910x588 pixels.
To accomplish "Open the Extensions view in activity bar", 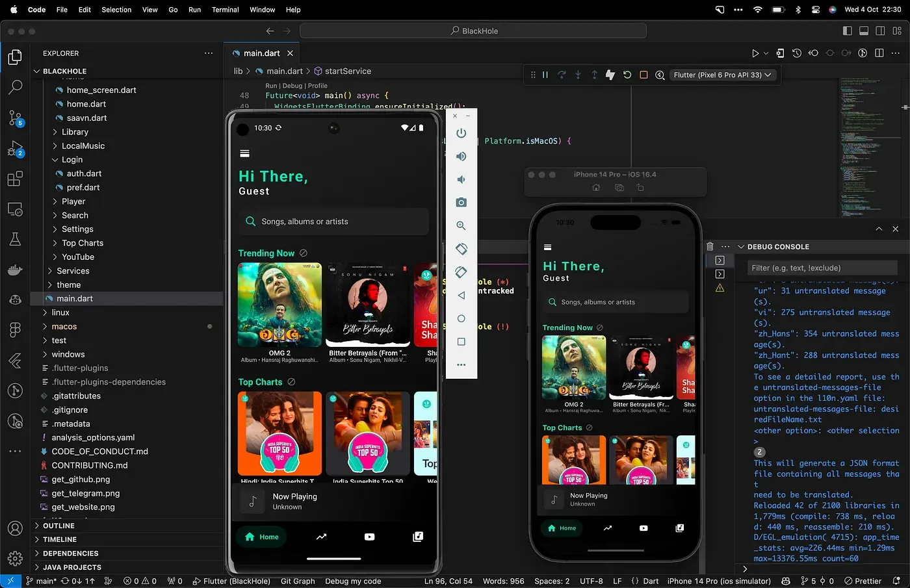I will [15, 179].
